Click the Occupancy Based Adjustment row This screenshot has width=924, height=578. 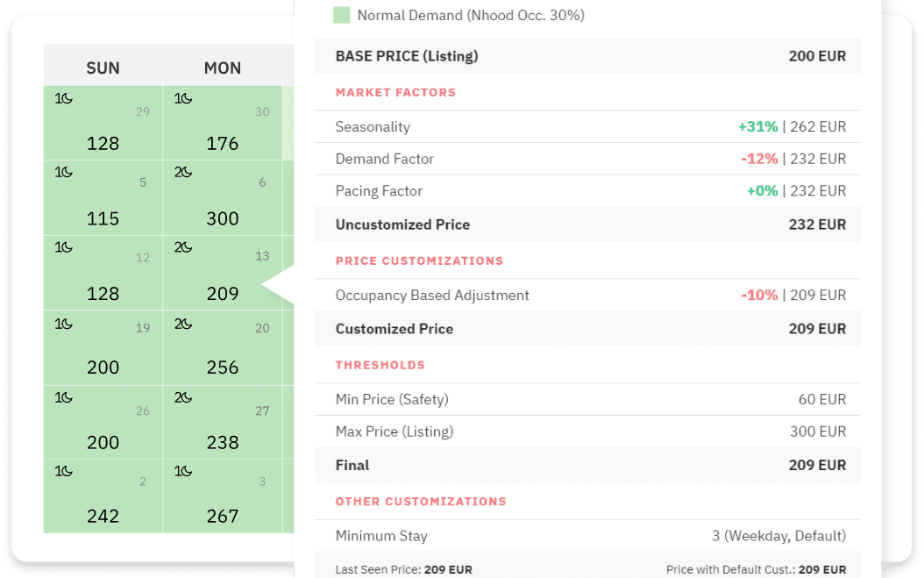click(x=587, y=295)
